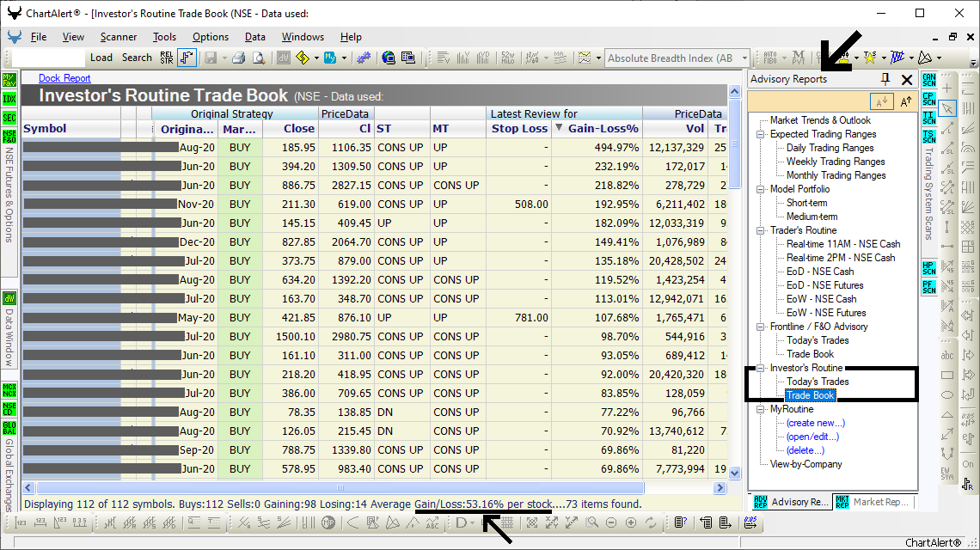
Task: Click the green IDX sidebar icon
Action: [9, 99]
